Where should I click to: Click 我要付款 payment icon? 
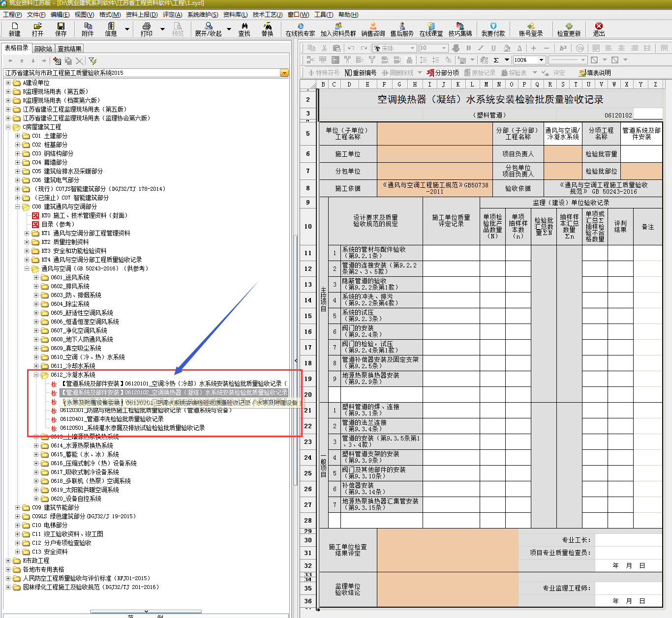pos(493,29)
